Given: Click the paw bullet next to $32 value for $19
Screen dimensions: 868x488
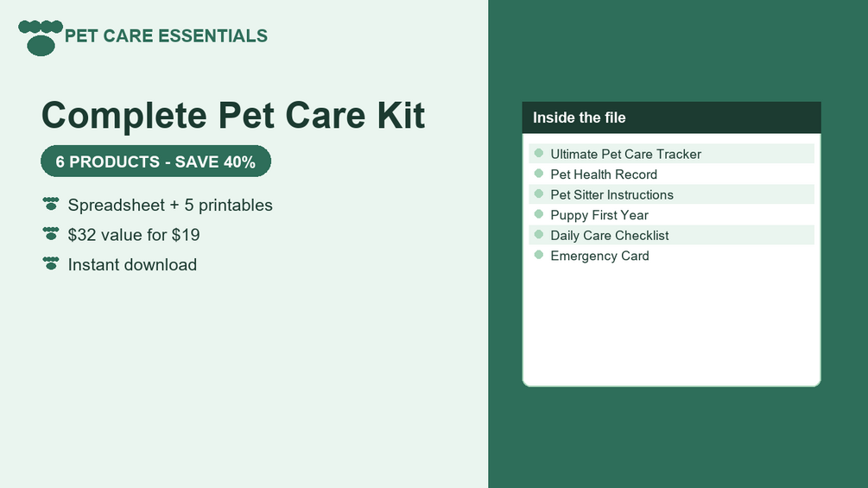Looking at the screenshot, I should 51,234.
